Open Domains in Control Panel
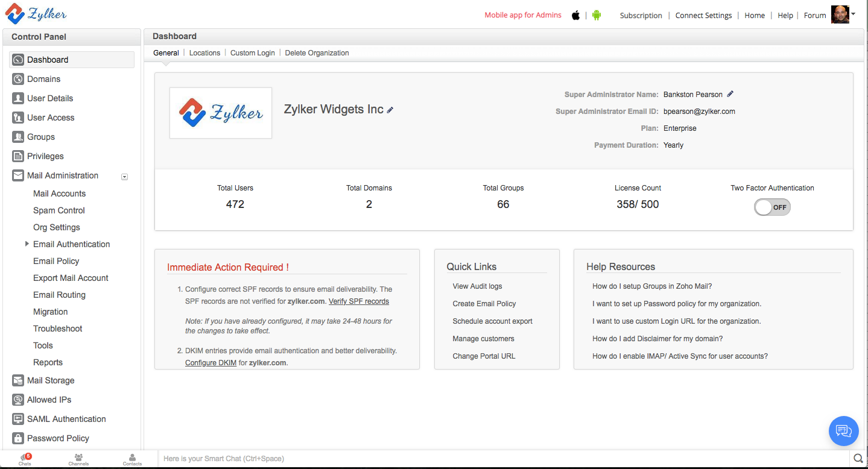Viewport: 868px width, 469px height. tap(43, 79)
